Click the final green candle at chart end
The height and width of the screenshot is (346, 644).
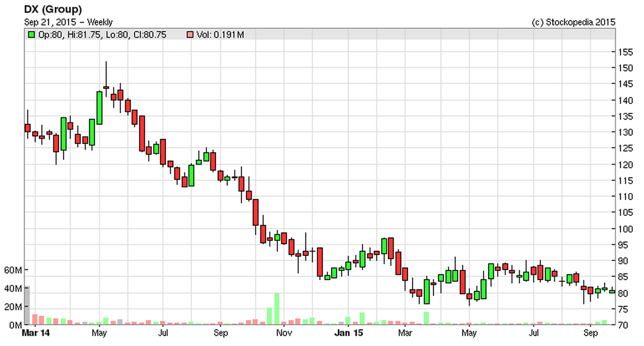[x=612, y=291]
